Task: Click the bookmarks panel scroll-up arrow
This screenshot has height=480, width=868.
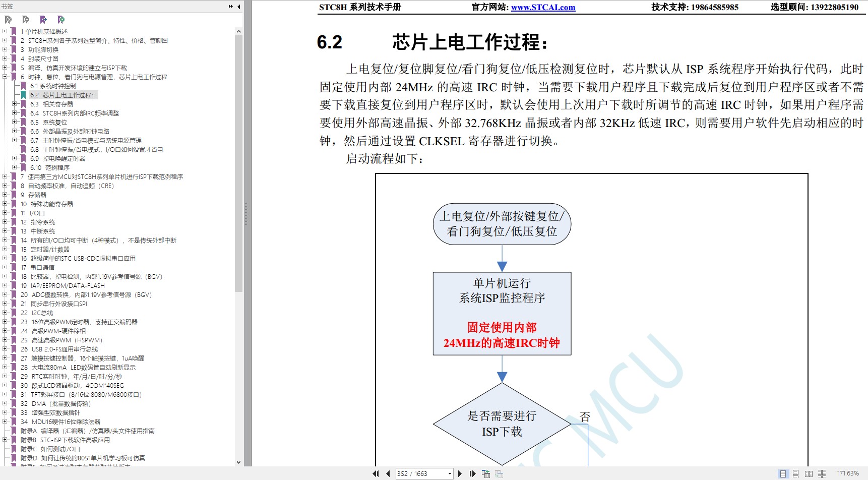Action: pos(238,31)
